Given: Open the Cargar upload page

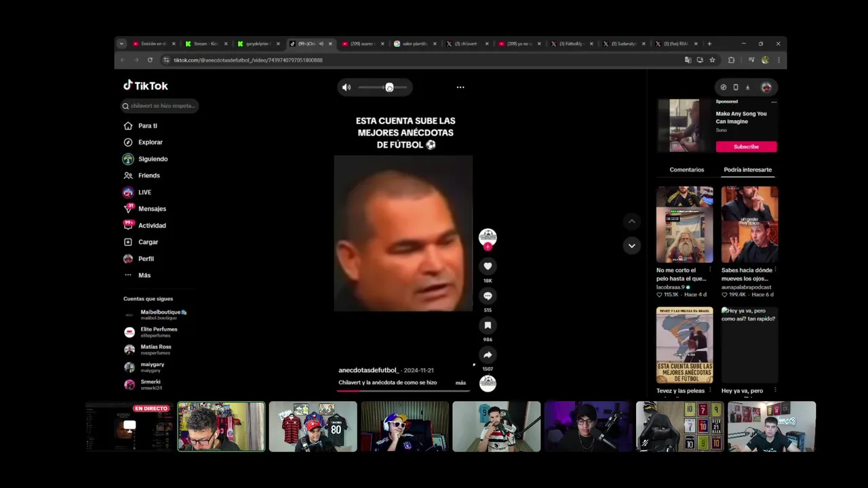Looking at the screenshot, I should tap(140, 242).
